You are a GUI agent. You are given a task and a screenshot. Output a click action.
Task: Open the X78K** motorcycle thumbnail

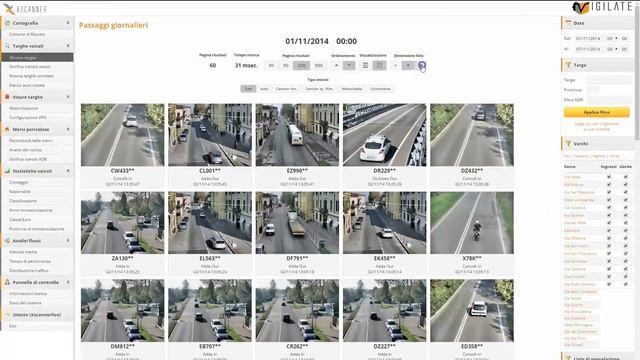point(472,223)
